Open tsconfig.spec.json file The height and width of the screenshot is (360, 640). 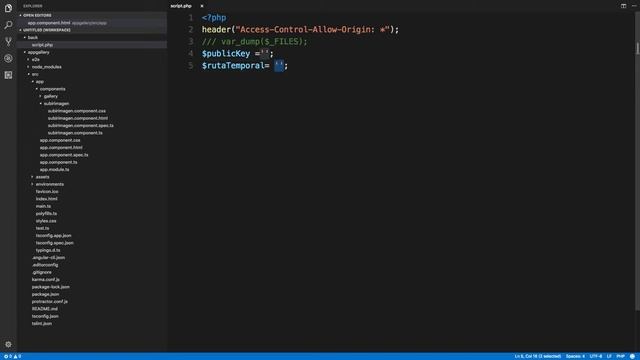click(x=55, y=243)
